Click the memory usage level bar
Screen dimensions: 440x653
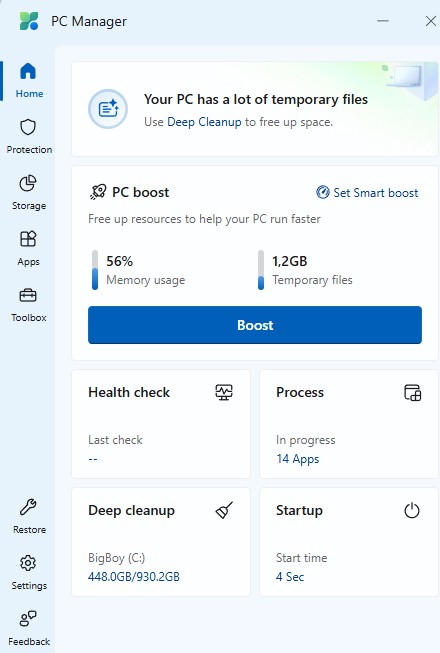point(95,270)
